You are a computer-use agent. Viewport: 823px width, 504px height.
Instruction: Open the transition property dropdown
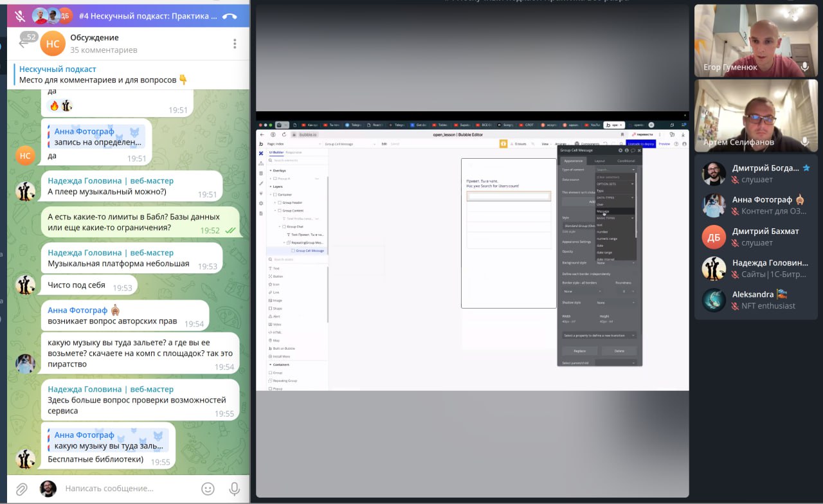[599, 336]
